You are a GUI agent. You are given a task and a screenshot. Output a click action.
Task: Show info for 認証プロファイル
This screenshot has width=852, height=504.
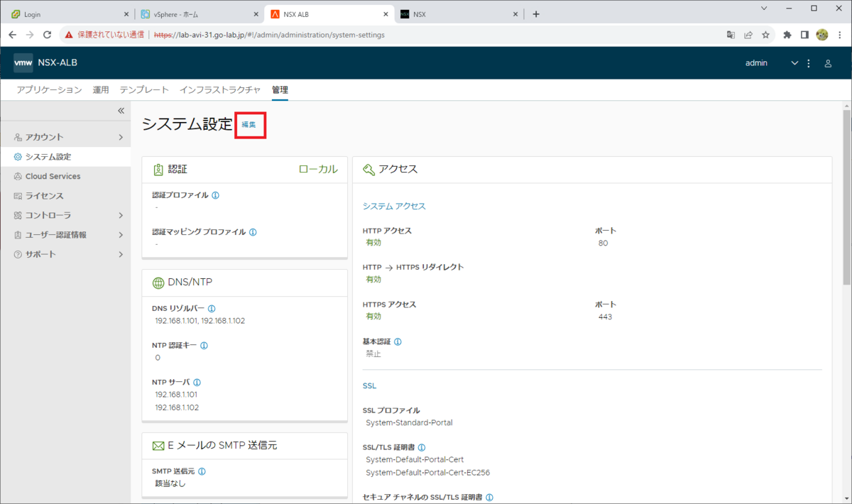(216, 195)
